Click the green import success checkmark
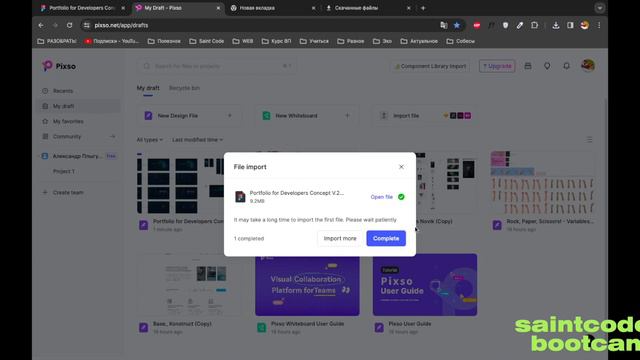 click(401, 197)
